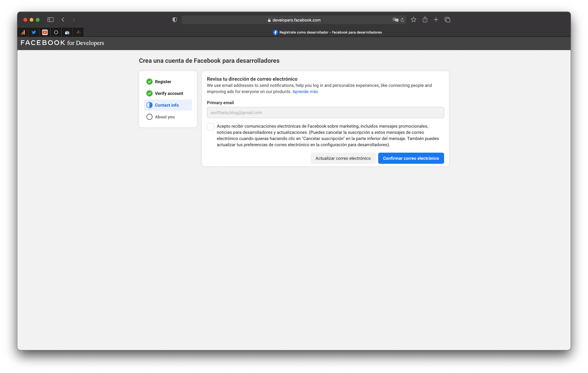This screenshot has width=588, height=373.
Task: Click the page title Crea una cuenta de Facebook
Action: (x=209, y=61)
